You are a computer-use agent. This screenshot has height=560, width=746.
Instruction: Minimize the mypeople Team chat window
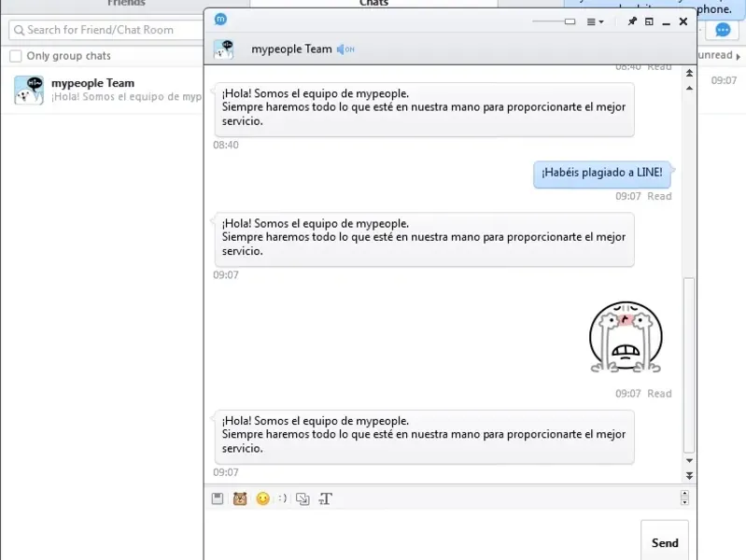pos(666,22)
